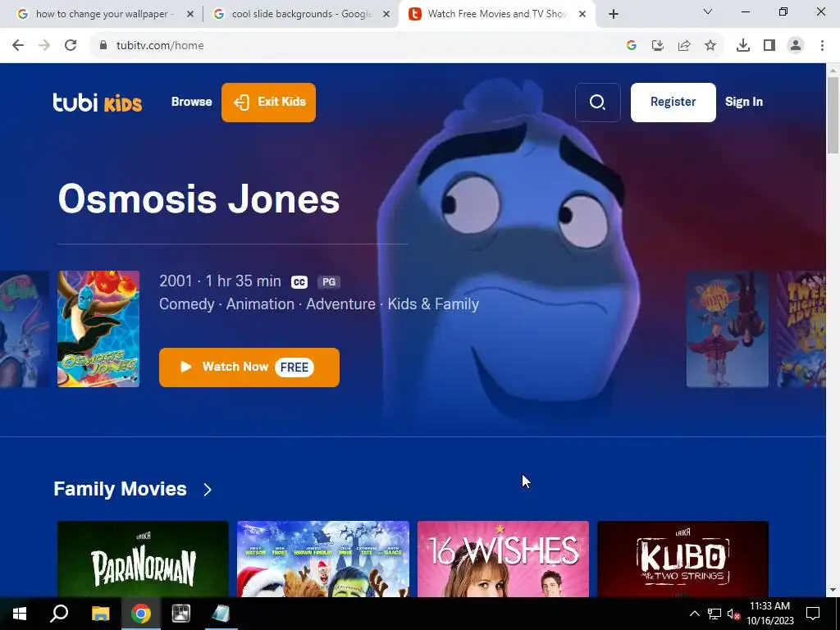Expand Family Movies via the chevron arrow
The image size is (840, 630).
pos(208,489)
